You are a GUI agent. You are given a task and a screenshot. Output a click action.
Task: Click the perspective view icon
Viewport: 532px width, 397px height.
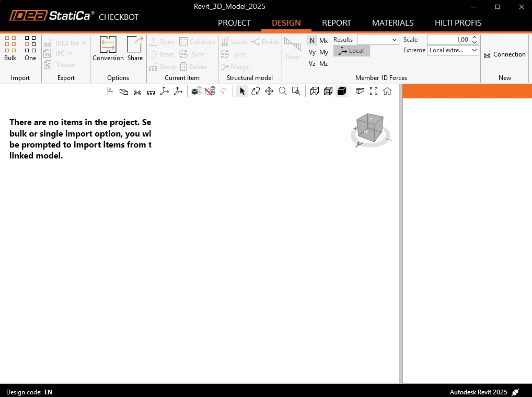coord(360,92)
